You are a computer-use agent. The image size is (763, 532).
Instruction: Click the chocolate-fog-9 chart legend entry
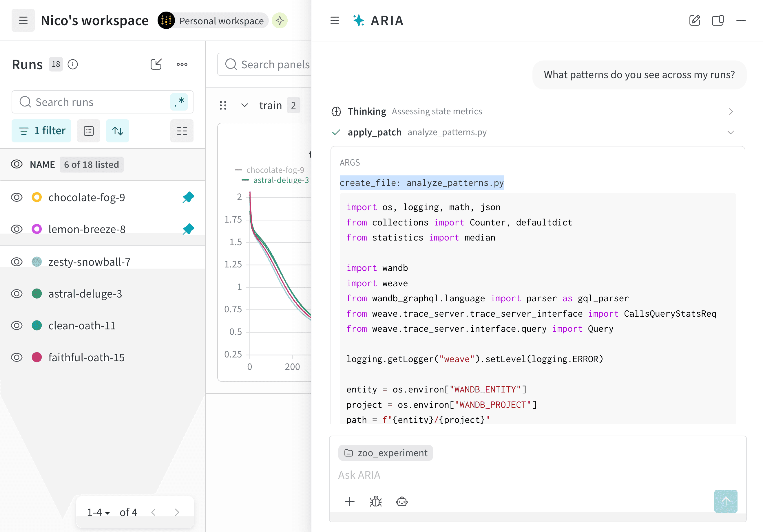point(269,170)
